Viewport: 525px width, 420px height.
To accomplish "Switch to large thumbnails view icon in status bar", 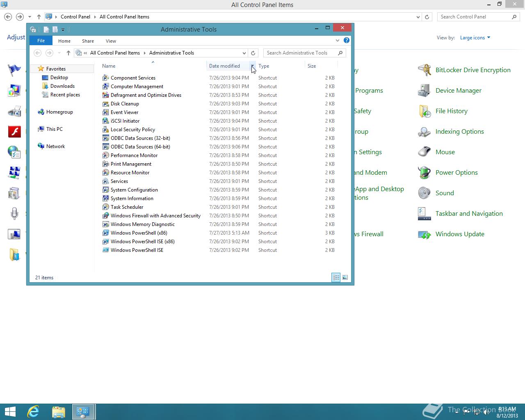I will pyautogui.click(x=345, y=278).
